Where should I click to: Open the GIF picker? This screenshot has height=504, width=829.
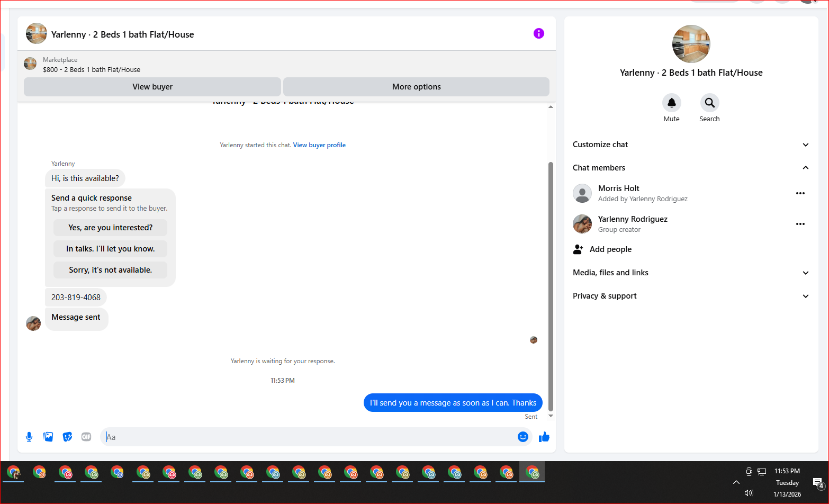[86, 437]
